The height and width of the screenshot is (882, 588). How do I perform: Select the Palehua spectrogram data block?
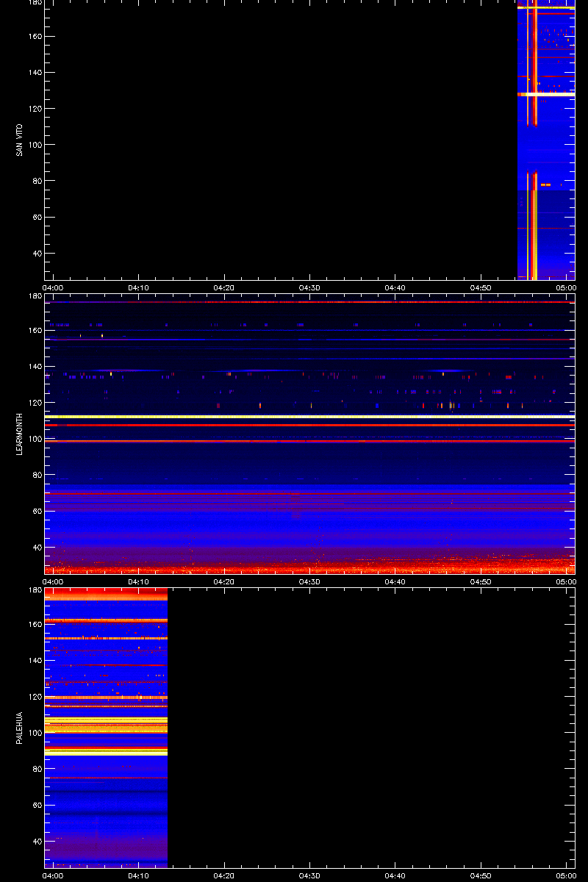point(106,728)
